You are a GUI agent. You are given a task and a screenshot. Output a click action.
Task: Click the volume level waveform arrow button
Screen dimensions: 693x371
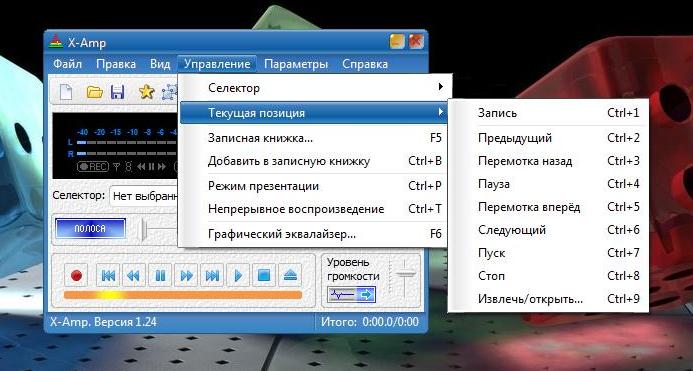(x=351, y=294)
